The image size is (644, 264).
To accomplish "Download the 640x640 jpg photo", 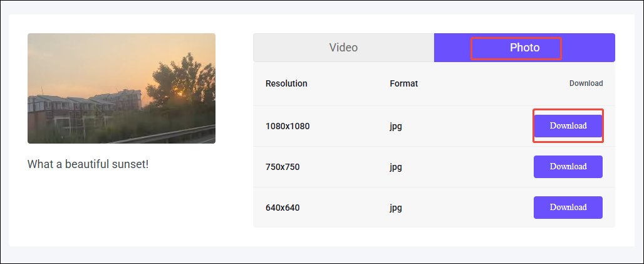I will [x=568, y=208].
